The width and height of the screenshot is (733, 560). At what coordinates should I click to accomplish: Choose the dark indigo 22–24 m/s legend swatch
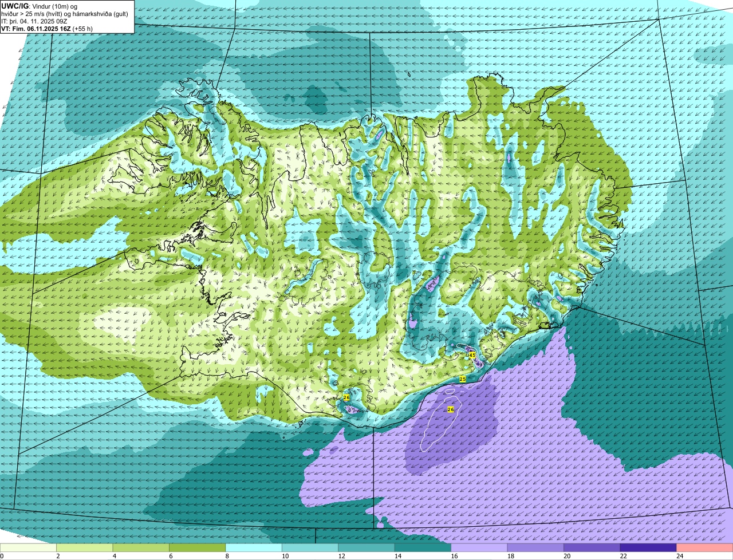pyautogui.click(x=648, y=548)
